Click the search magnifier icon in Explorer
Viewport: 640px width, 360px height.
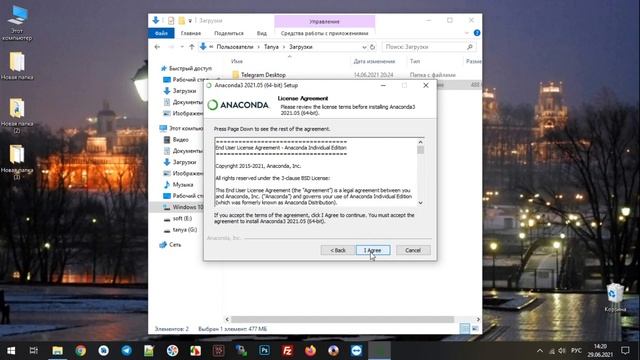[470, 47]
